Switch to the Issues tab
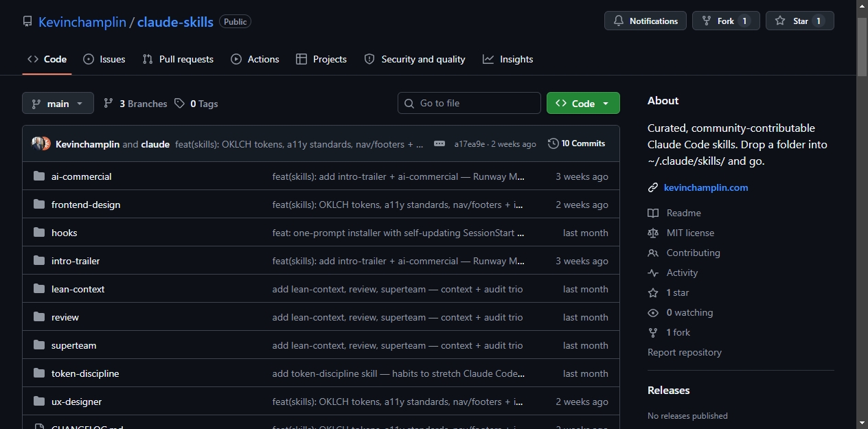This screenshot has width=868, height=429. point(104,59)
